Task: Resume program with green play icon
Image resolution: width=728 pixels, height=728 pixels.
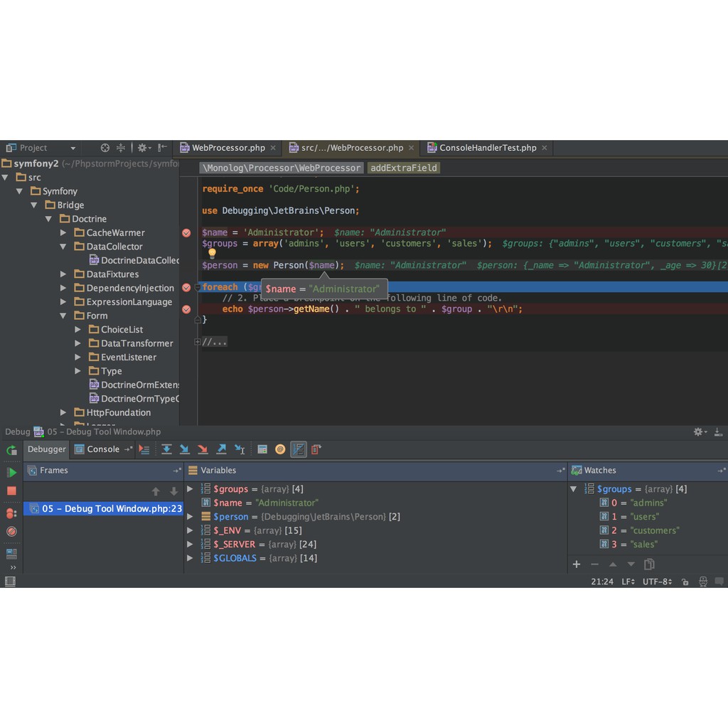Action: (x=11, y=473)
